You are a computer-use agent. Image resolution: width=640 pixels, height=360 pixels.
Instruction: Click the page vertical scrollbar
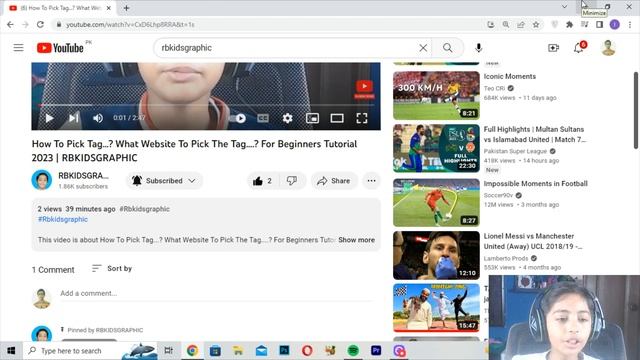point(636,110)
